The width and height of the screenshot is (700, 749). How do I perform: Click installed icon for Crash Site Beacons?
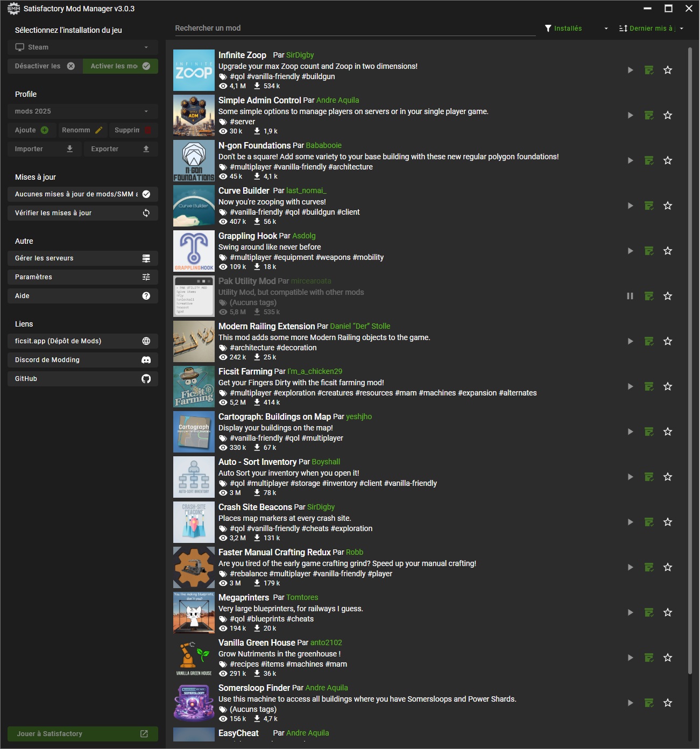[649, 522]
